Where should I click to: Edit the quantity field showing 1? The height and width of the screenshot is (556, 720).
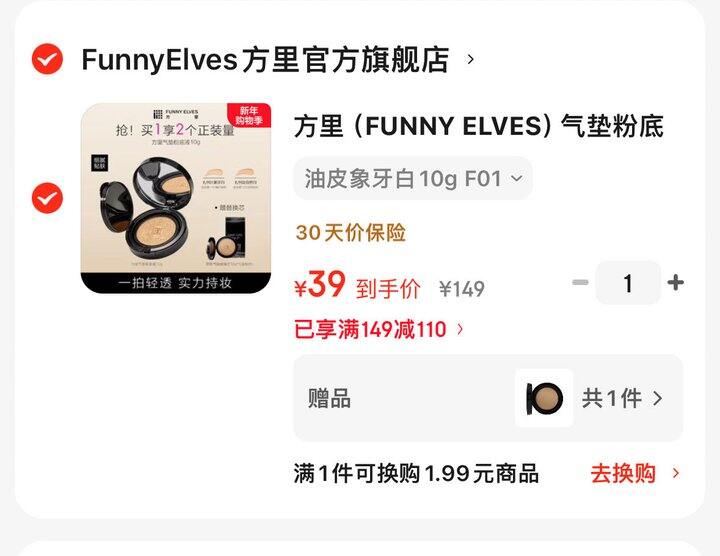pos(628,283)
